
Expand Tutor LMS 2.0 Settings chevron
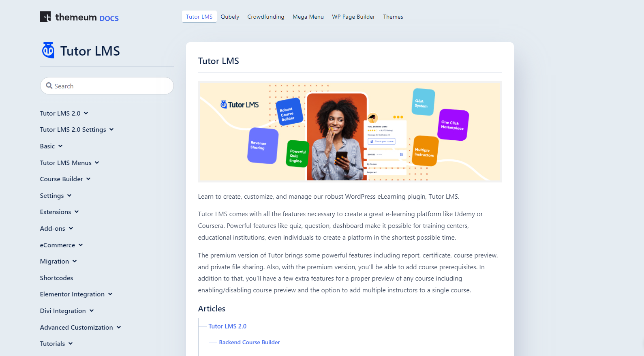tap(111, 129)
